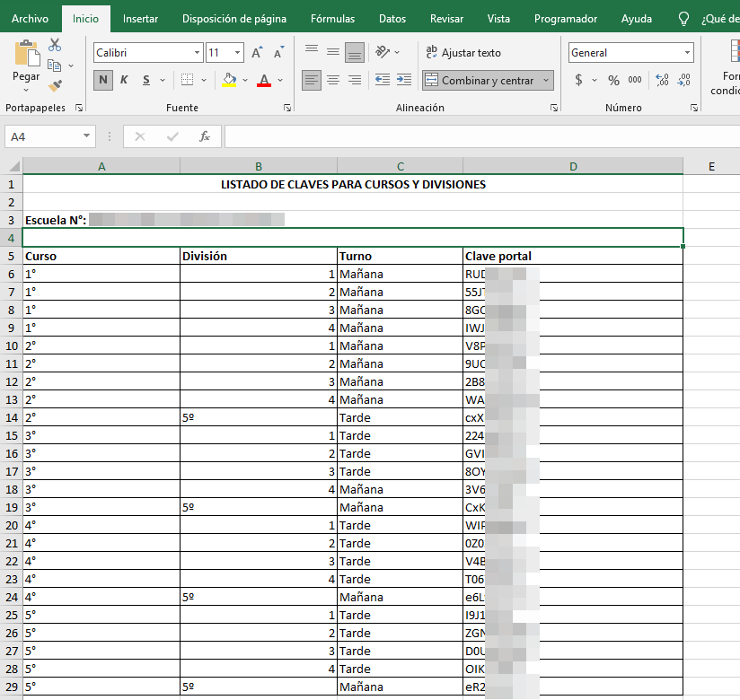Toggle Center horizontal alignment
The width and height of the screenshot is (740, 700).
coord(332,80)
